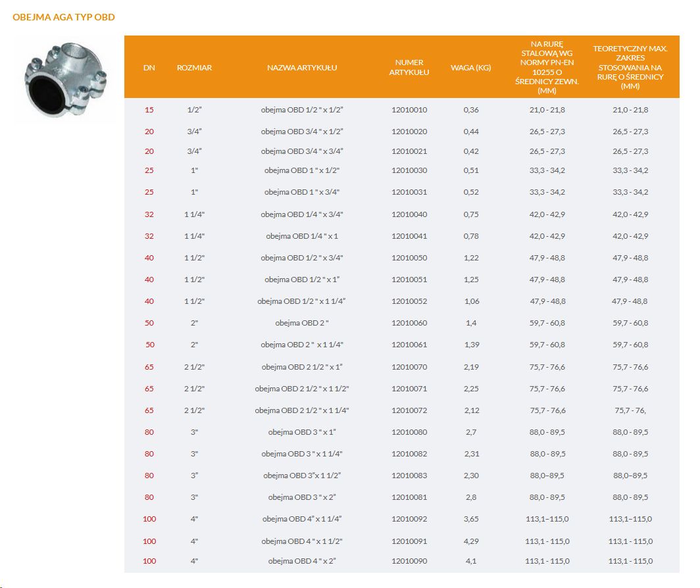Click the TEORETYCZNY MAX. ZAKRES column header
This screenshot has height=588, width=700.
(630, 68)
